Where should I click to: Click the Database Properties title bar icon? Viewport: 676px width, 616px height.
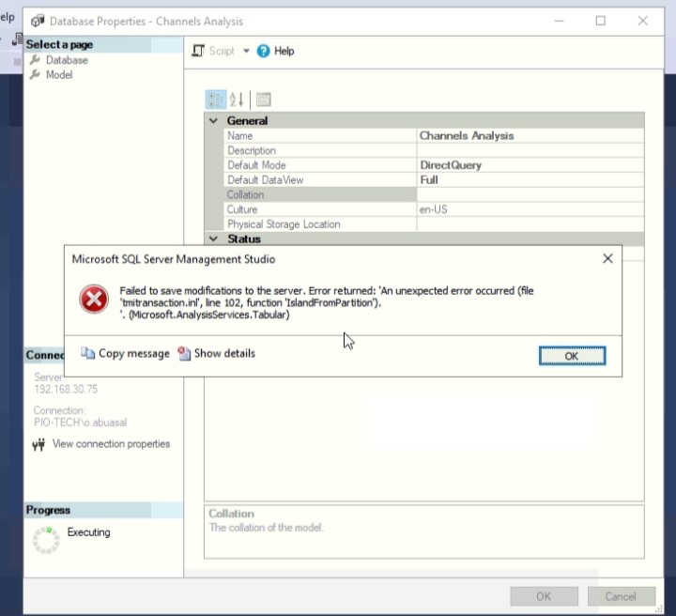pos(38,21)
